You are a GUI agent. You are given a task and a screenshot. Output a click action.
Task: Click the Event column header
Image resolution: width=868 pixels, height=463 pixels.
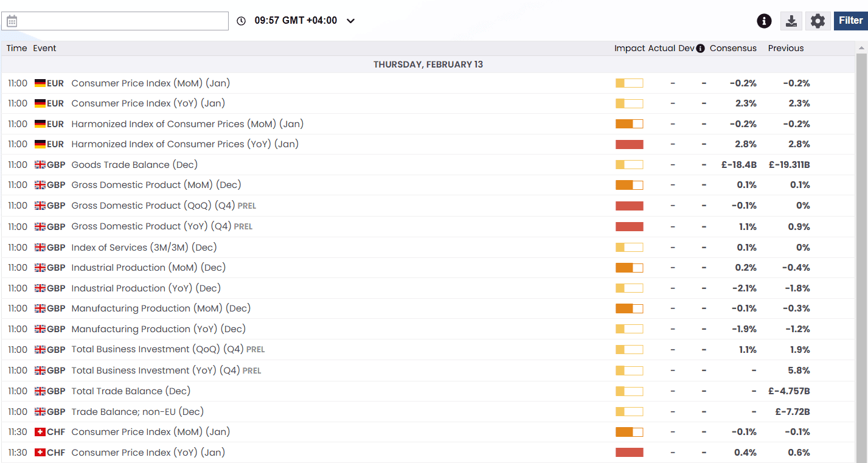click(x=44, y=48)
